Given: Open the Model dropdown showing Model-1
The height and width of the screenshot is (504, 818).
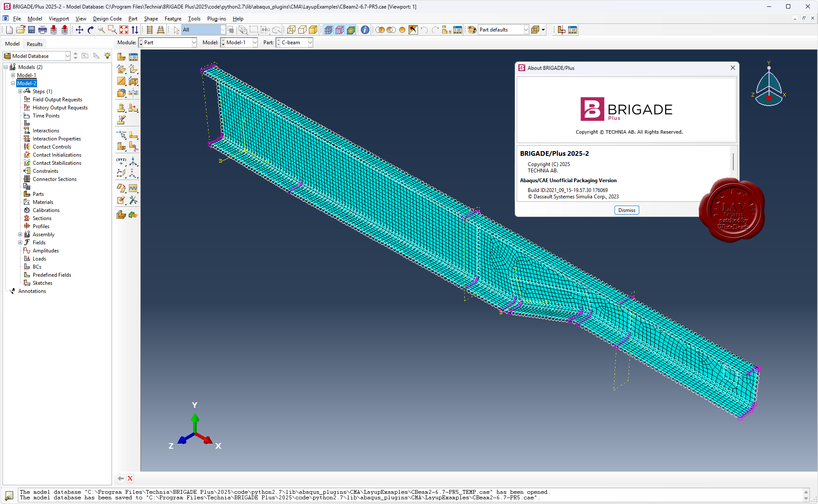Looking at the screenshot, I should 239,43.
